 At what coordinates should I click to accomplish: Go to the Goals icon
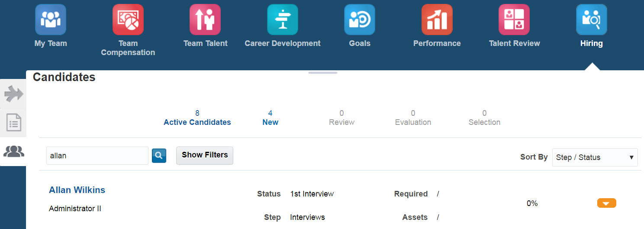pos(360,20)
